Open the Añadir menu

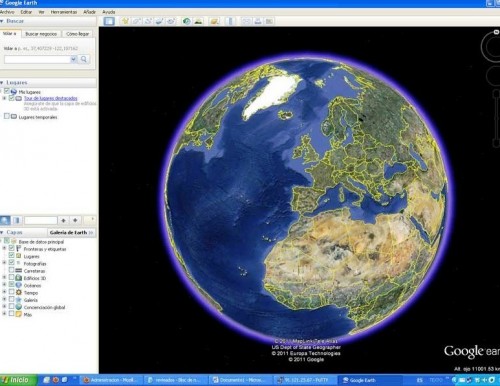point(89,12)
